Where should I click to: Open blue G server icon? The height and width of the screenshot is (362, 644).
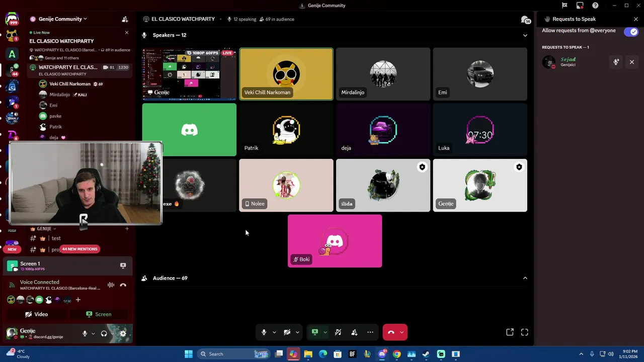(12, 87)
